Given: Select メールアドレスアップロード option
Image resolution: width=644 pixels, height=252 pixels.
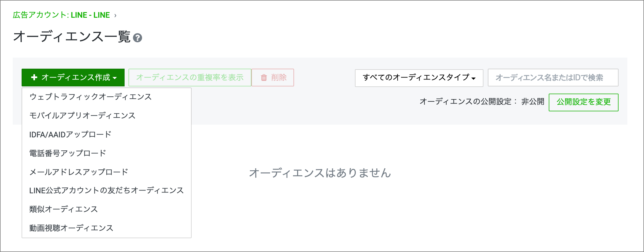Looking at the screenshot, I should pyautogui.click(x=79, y=172).
